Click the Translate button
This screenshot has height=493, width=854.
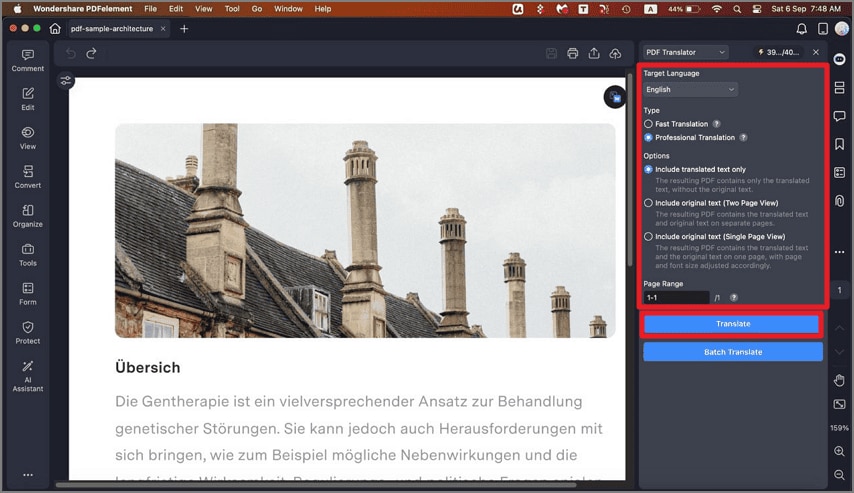733,324
